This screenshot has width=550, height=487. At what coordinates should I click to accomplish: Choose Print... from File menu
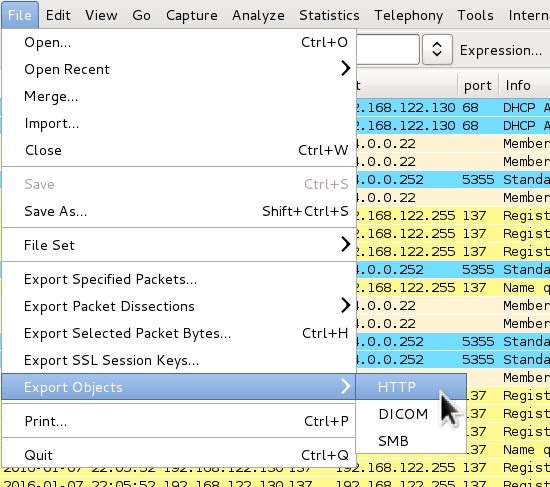click(179, 421)
